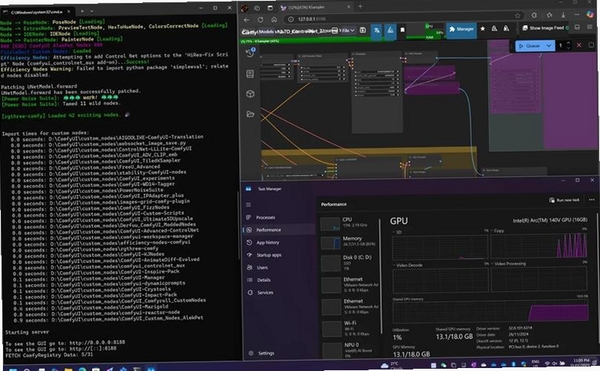Open the File menu dropdown in ComfyUI
600x371 pixels.
(348, 30)
